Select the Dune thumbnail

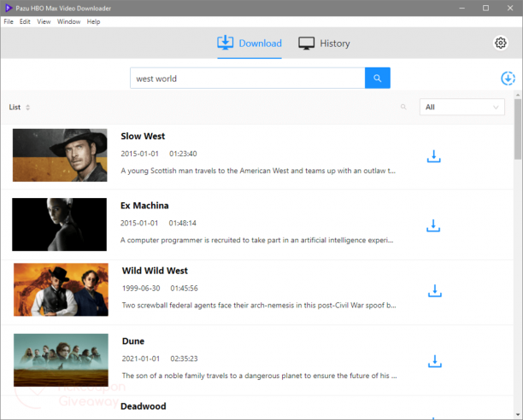click(61, 360)
